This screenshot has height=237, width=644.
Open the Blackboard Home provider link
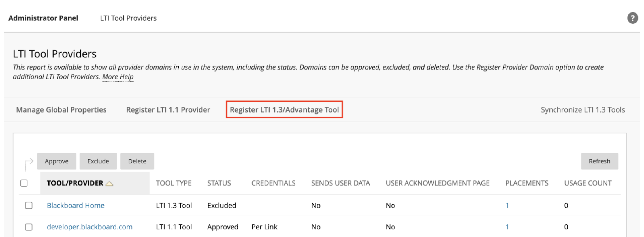(76, 205)
